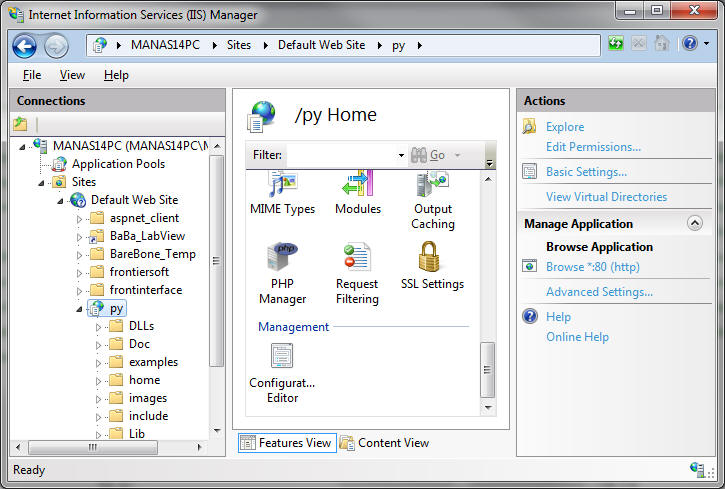Click the Browse *:80 (http) link
This screenshot has width=725, height=489.
coord(593,267)
